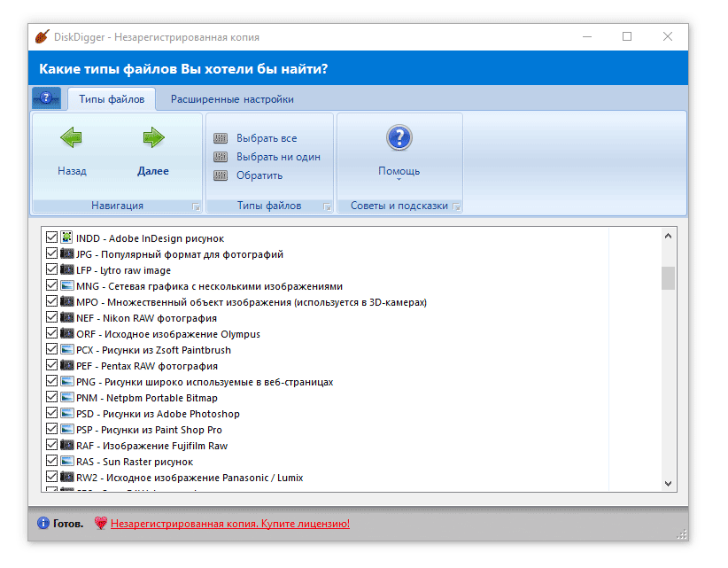Open the blue Помощь question mark icon
The height and width of the screenshot is (568, 728).
(x=399, y=138)
